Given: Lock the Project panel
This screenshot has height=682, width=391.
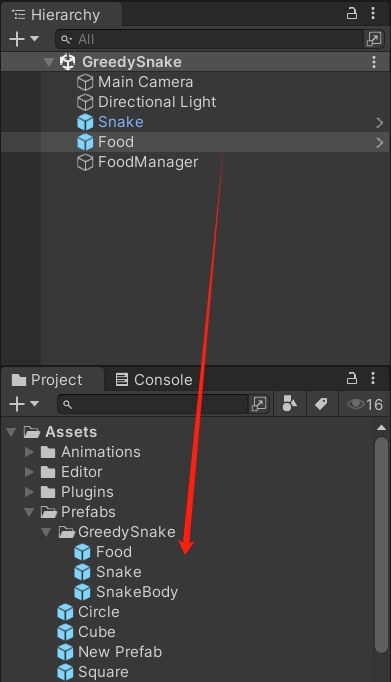Looking at the screenshot, I should 351,379.
